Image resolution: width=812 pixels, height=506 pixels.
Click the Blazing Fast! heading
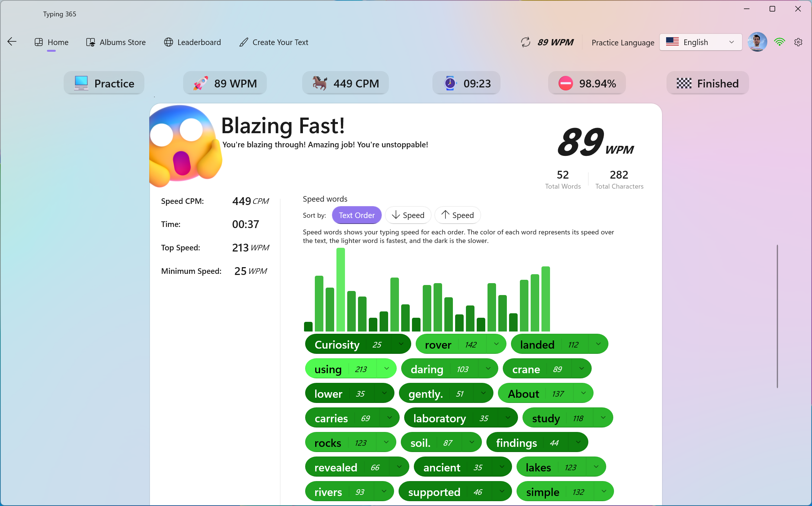tap(283, 125)
